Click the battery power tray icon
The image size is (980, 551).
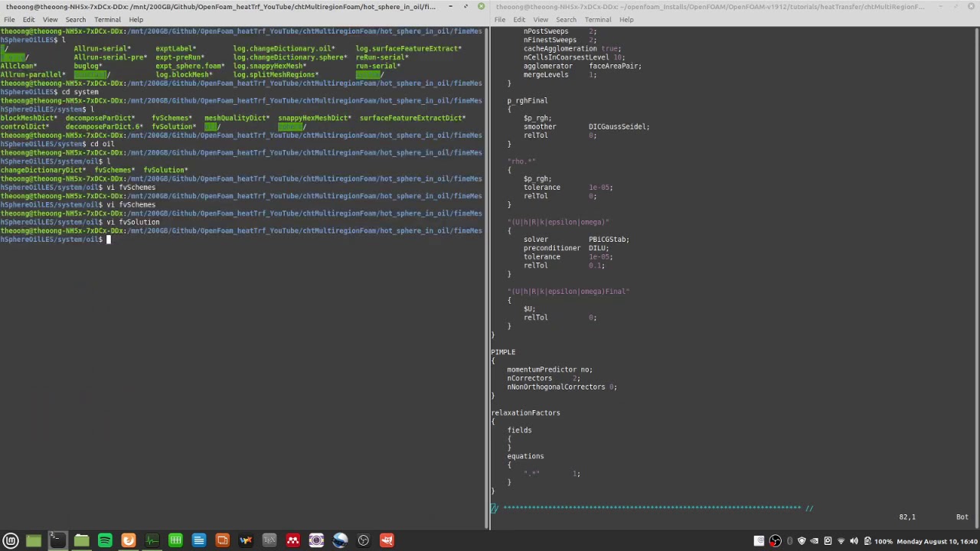tap(867, 541)
